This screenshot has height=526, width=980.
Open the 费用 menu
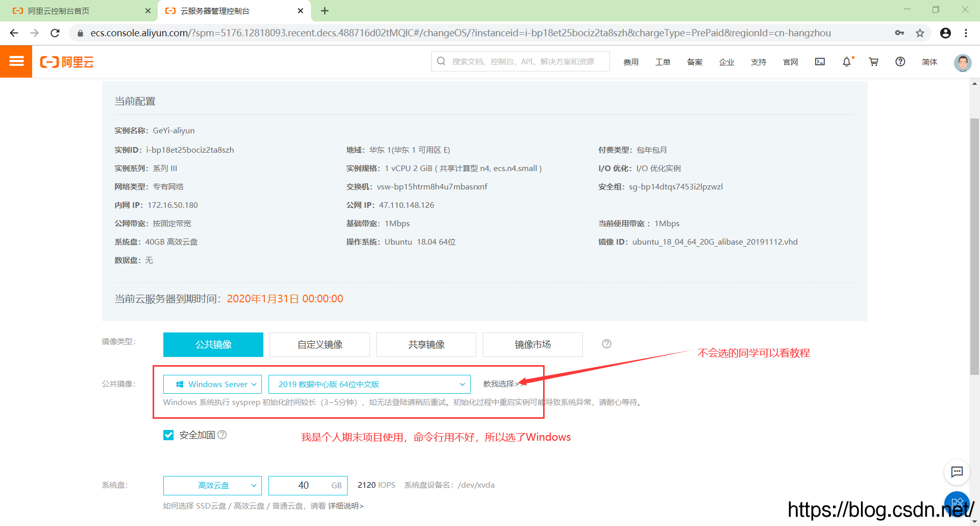631,62
